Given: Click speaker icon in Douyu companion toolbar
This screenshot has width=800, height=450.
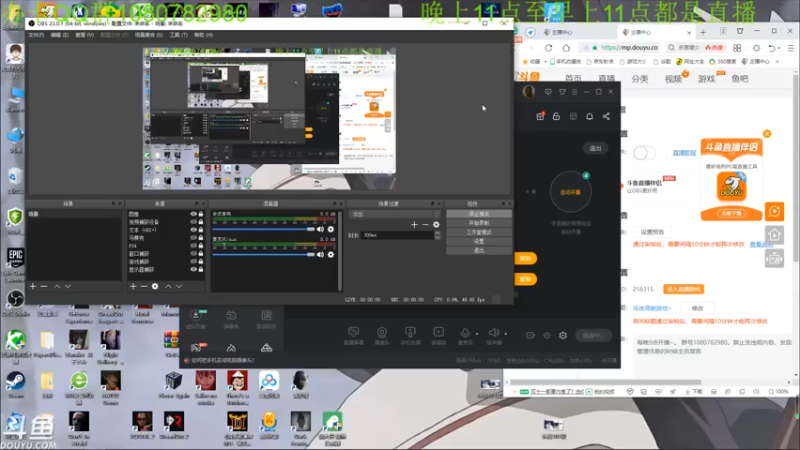Looking at the screenshot, I should [493, 335].
